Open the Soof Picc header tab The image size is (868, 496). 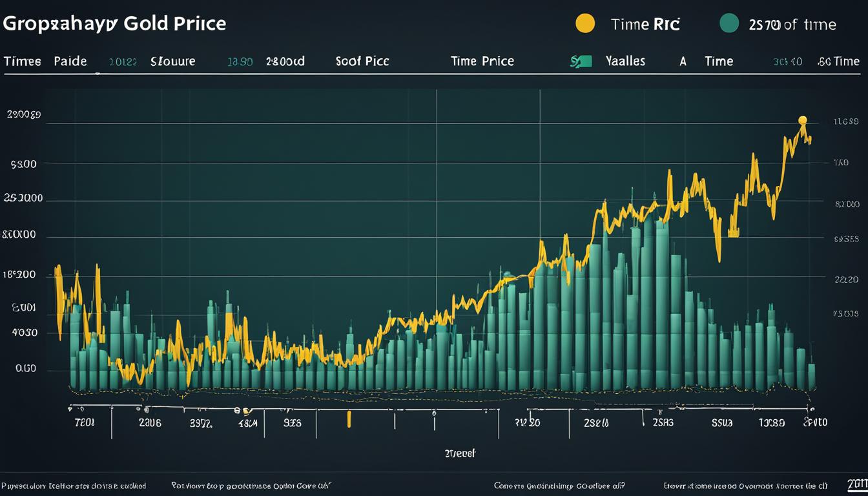point(362,61)
